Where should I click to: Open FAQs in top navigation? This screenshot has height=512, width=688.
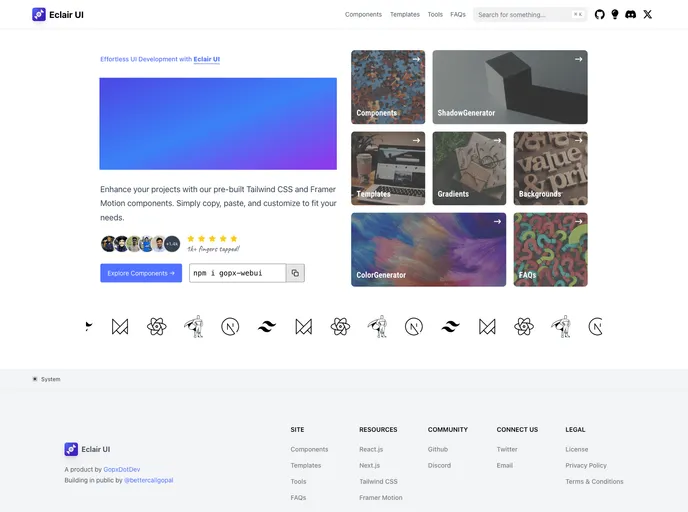coord(458,14)
